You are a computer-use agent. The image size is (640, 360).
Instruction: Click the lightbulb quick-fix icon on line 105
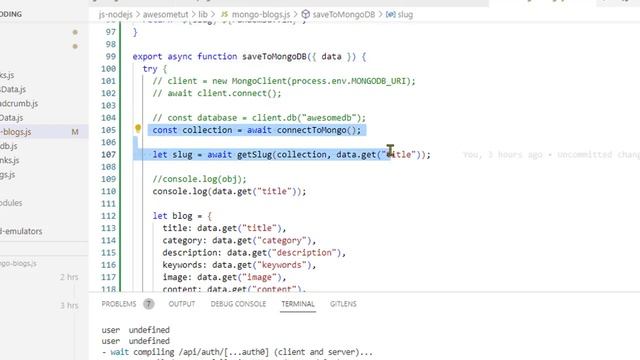point(138,129)
